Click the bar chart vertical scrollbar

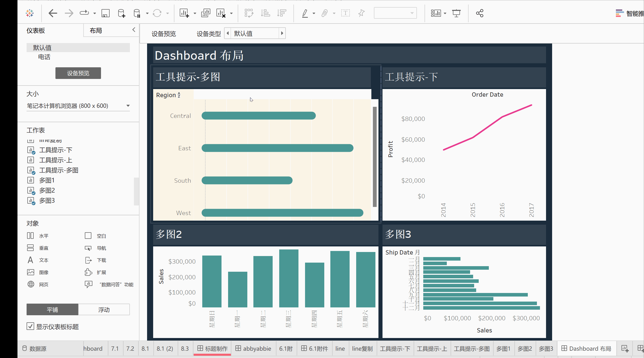375,157
